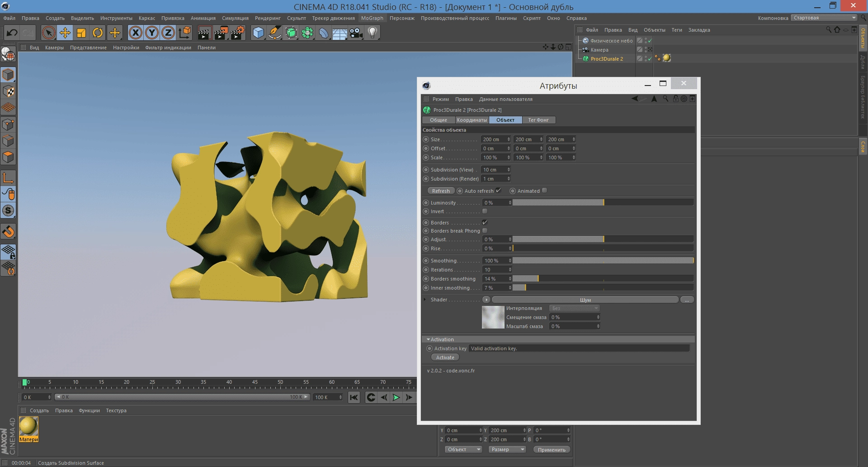Click the Borders smoothing slider
868x467 pixels.
[x=603, y=279]
